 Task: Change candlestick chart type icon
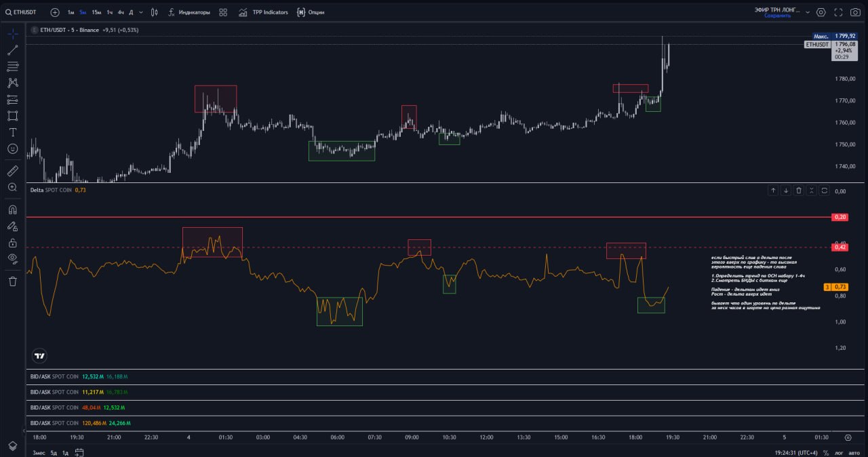(x=155, y=12)
